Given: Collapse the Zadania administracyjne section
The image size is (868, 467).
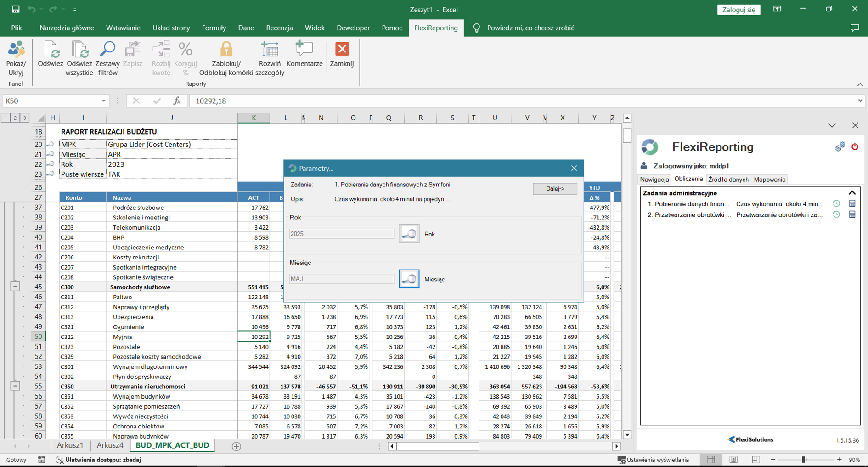Looking at the screenshot, I should [852, 193].
